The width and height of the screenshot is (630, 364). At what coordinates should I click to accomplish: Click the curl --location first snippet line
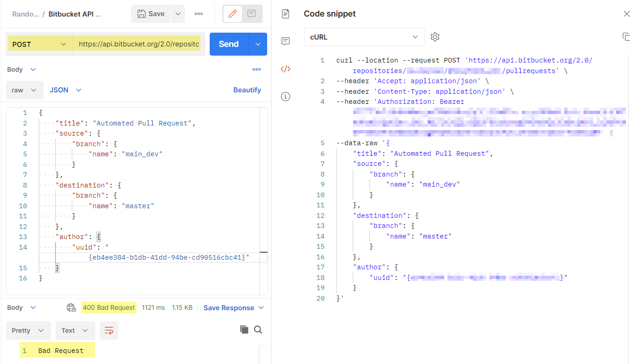tap(464, 60)
